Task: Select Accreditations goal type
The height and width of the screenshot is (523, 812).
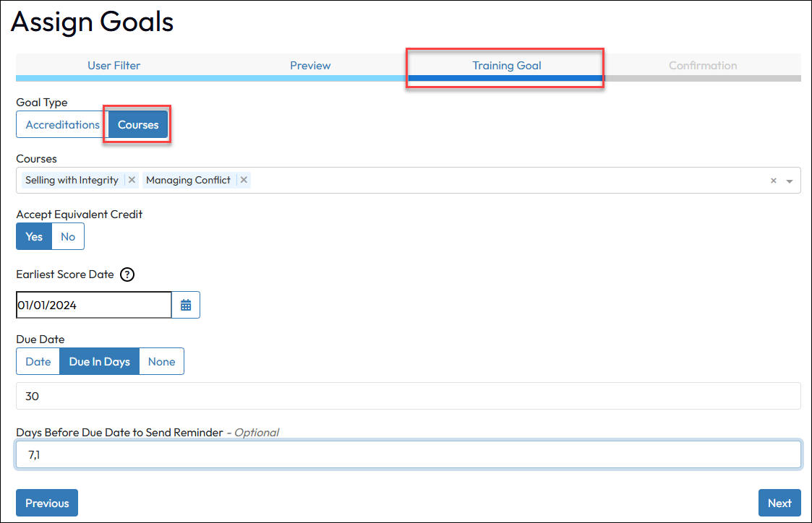Action: [62, 124]
